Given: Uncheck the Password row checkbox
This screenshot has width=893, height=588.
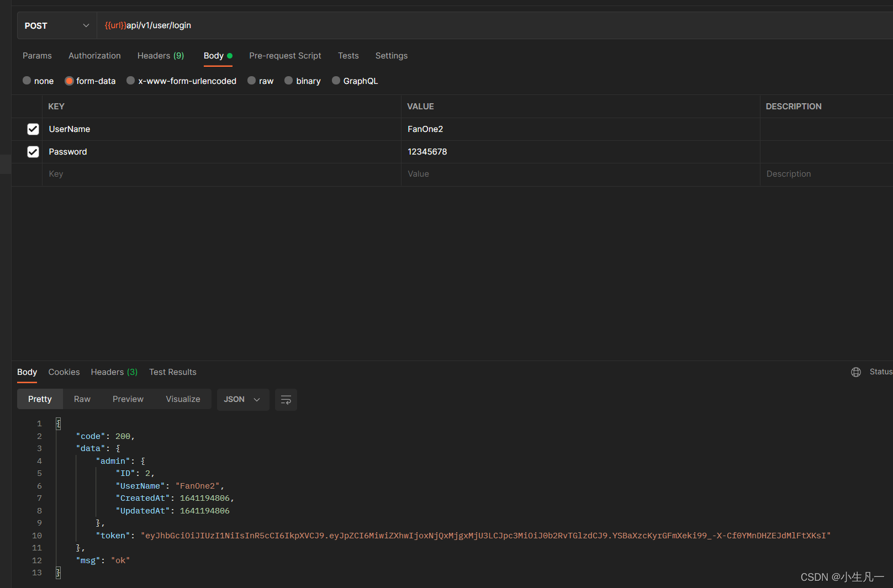Looking at the screenshot, I should pyautogui.click(x=33, y=152).
